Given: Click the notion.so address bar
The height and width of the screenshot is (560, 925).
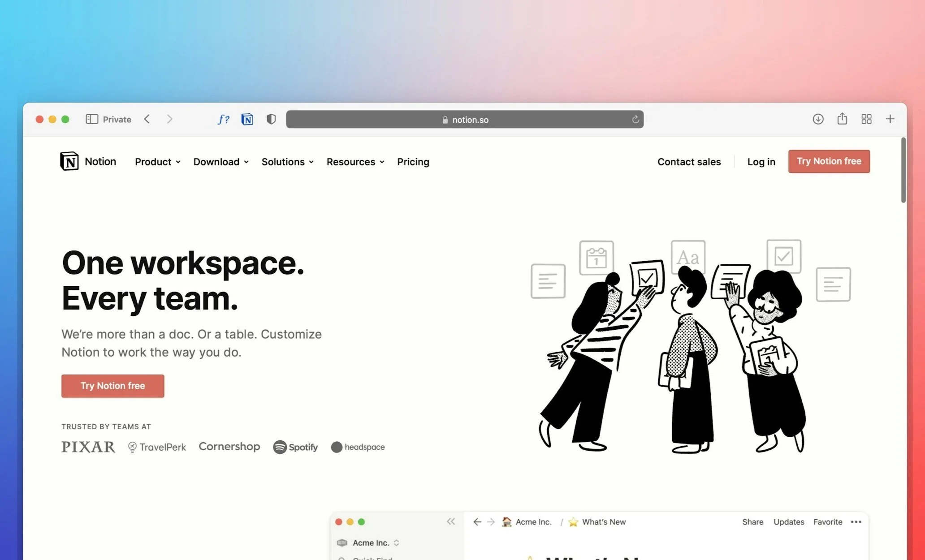Looking at the screenshot, I should pyautogui.click(x=465, y=120).
